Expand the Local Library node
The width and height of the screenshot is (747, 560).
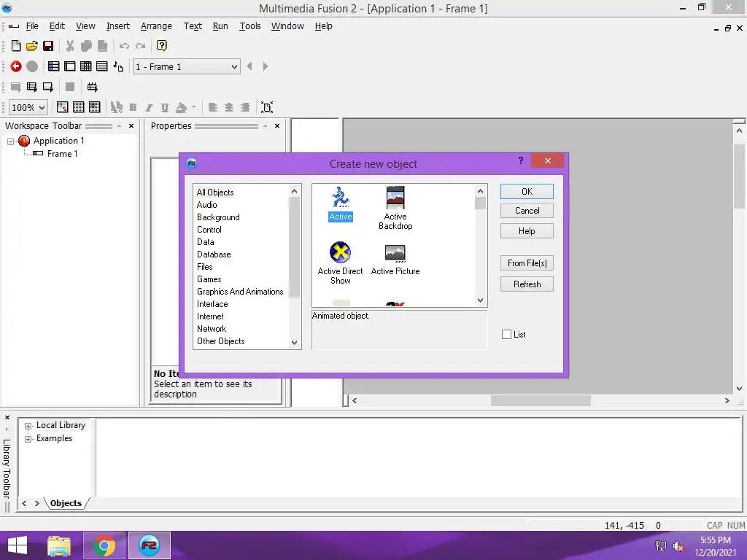[x=28, y=426]
